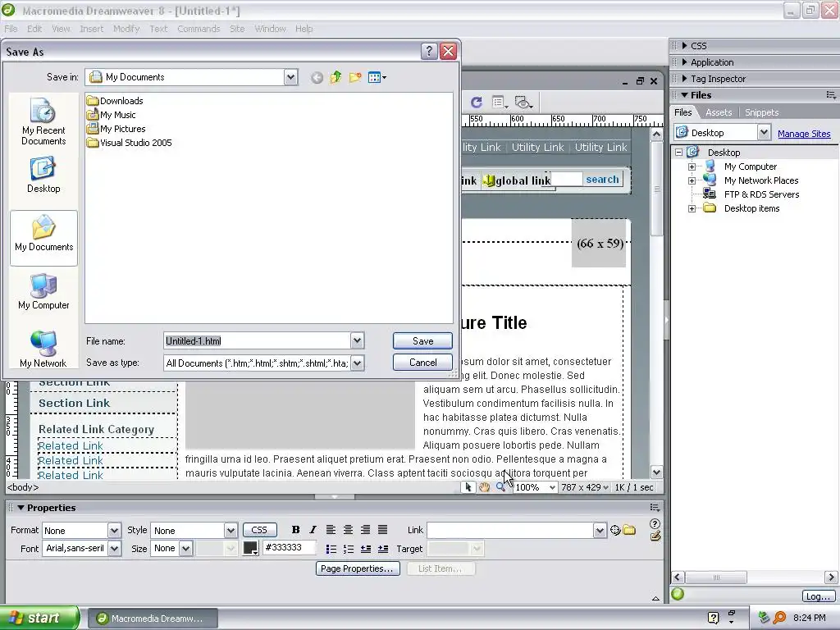Create an ordered list

tap(348, 549)
